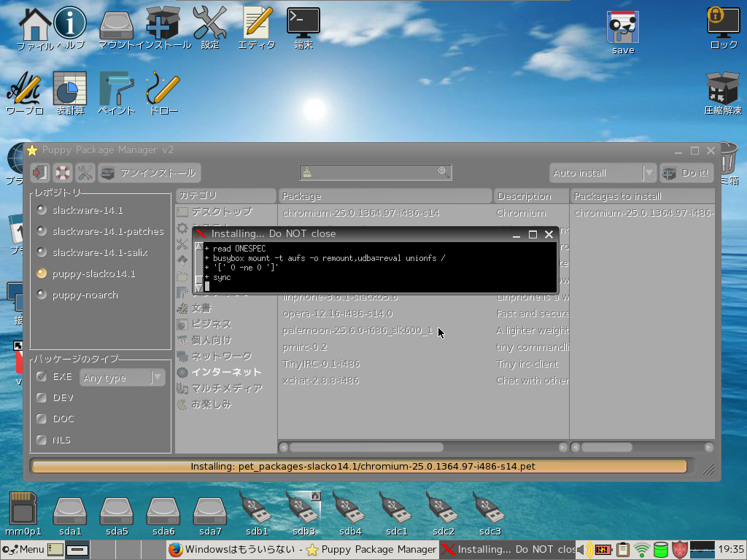This screenshot has height=560, width=747.
Task: Open the sdb3 USB drive icon
Action: [303, 514]
